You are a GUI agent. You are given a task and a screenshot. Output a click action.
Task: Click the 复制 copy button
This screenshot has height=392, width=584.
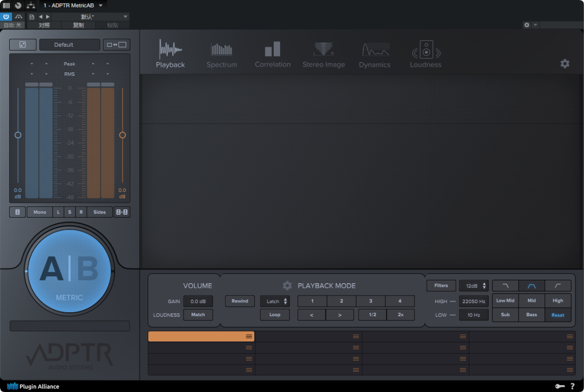pyautogui.click(x=78, y=25)
